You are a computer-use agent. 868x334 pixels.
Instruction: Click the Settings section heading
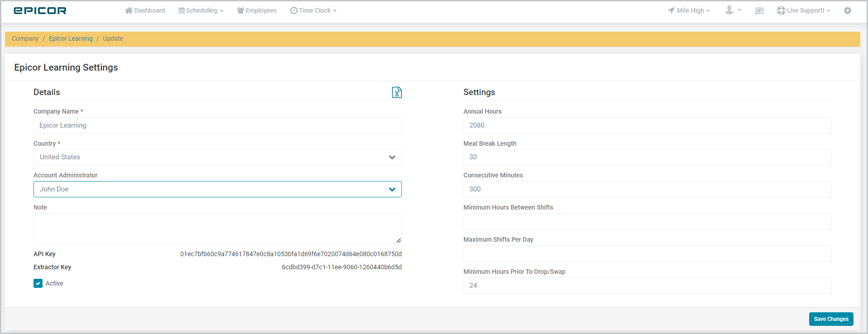tap(479, 92)
